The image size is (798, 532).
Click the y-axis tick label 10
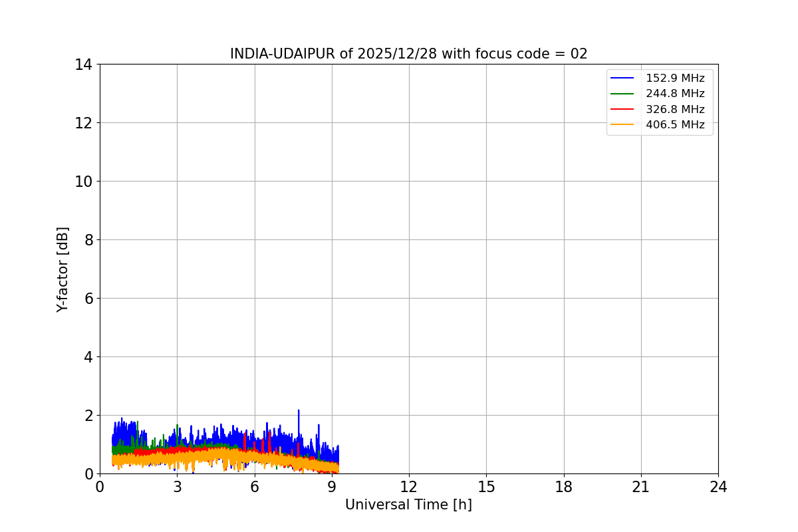pos(84,182)
